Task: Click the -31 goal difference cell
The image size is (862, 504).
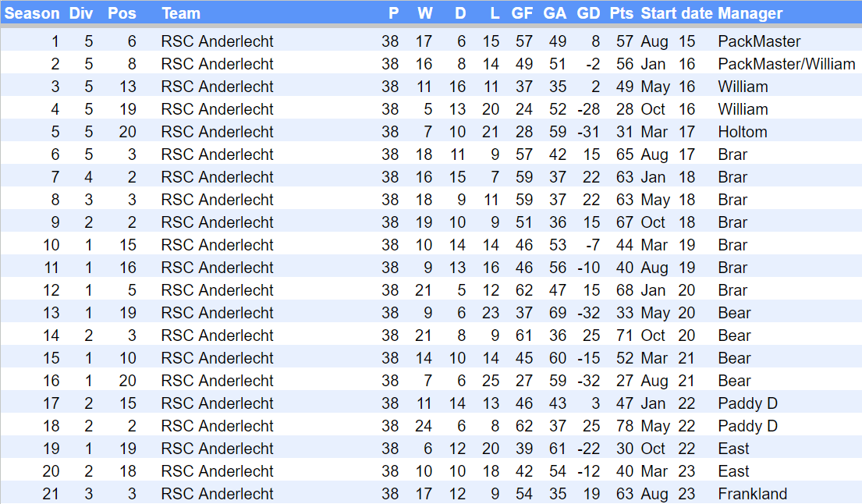Action: 589,132
